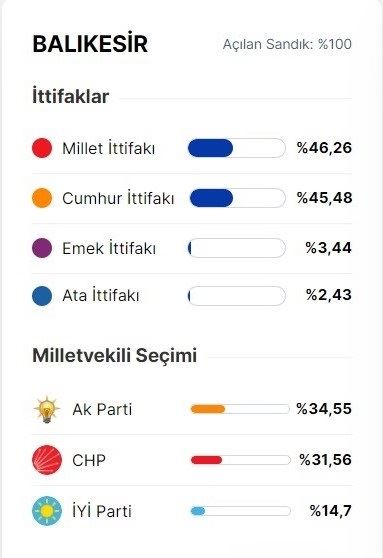The image size is (383, 558).
Task: Click the blue Ata İttifakı circle icon
Action: coord(42,296)
